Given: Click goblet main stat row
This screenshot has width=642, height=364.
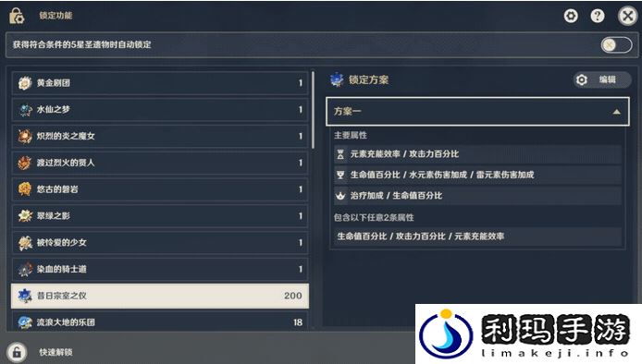Looking at the screenshot, I should click(477, 175).
